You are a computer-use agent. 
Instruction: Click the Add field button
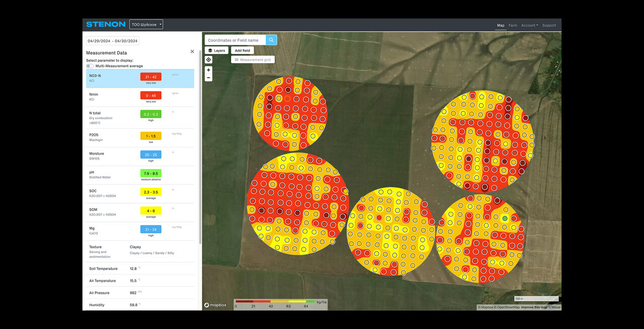tap(243, 50)
